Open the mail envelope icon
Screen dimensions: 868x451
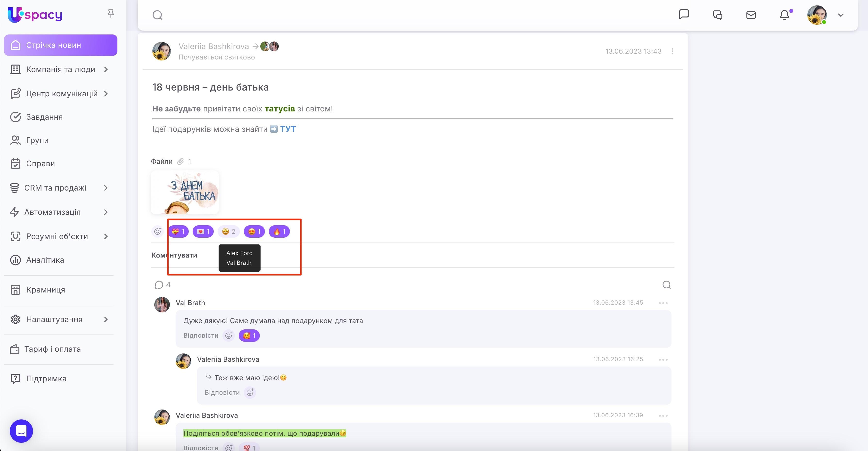tap(751, 15)
